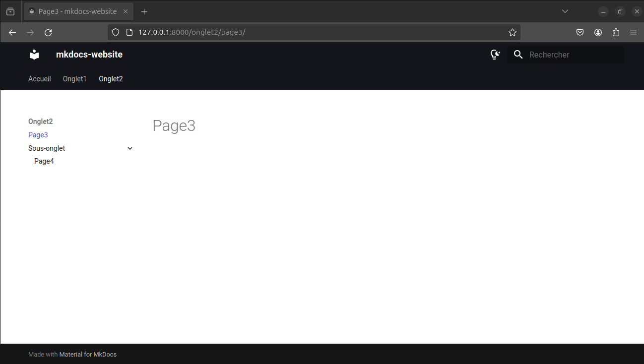Collapse the Sous-onglet section chevron

click(130, 148)
